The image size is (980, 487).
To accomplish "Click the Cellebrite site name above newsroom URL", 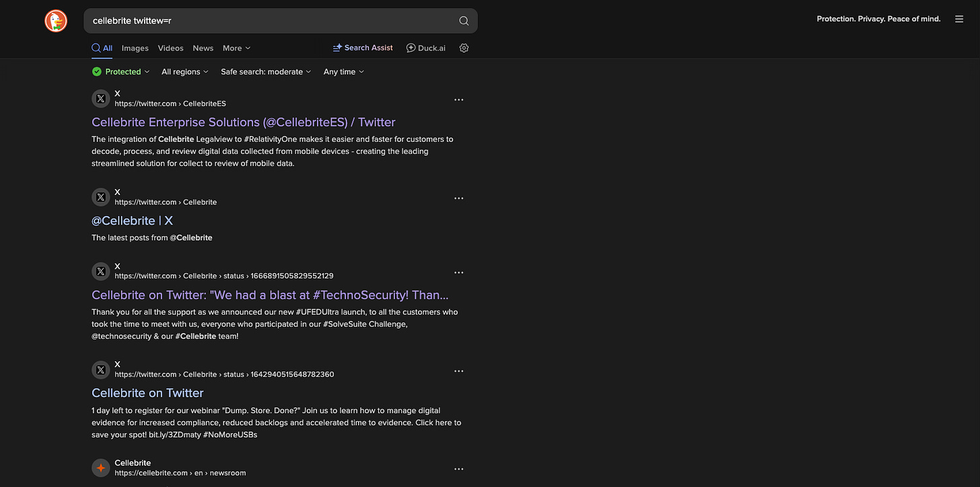I will tap(133, 463).
